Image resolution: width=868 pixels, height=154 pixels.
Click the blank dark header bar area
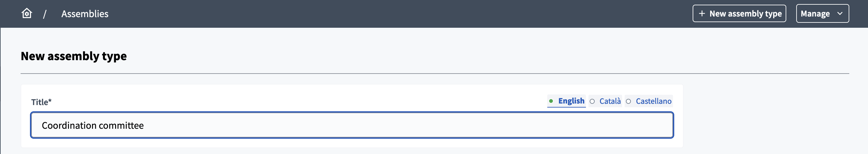point(404,13)
